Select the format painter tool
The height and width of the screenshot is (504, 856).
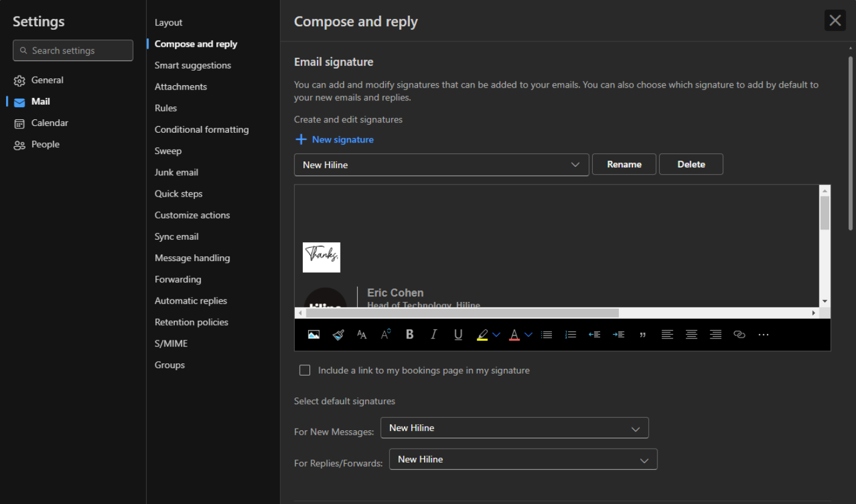point(338,334)
